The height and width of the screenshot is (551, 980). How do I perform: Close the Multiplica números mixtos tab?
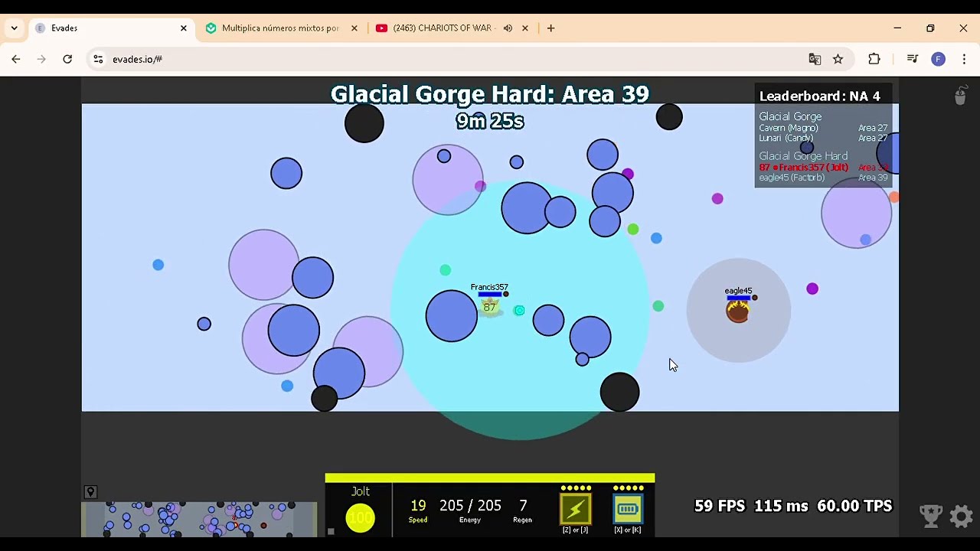pyautogui.click(x=354, y=28)
